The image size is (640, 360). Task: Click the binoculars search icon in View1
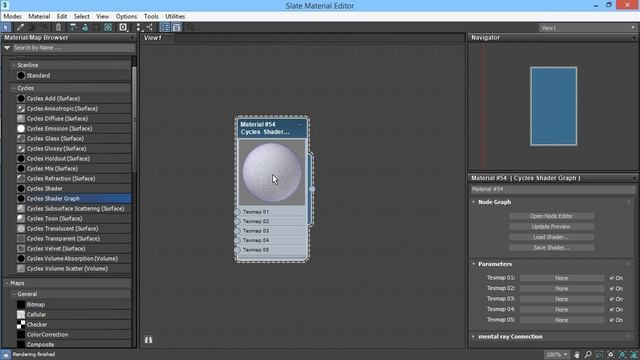click(x=148, y=340)
